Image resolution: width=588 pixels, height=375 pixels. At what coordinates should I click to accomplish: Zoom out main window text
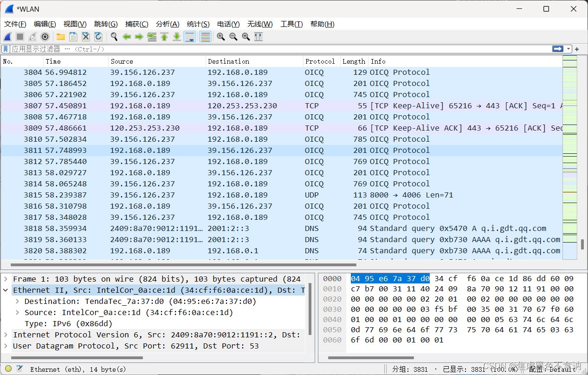[x=233, y=37]
